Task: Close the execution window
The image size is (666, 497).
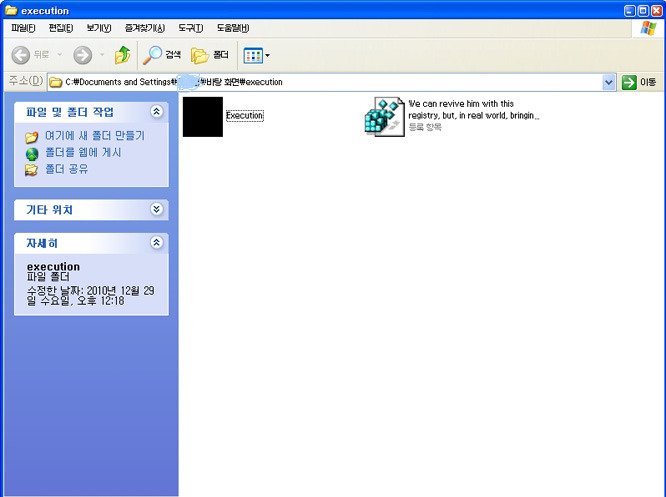Action: pyautogui.click(x=656, y=11)
